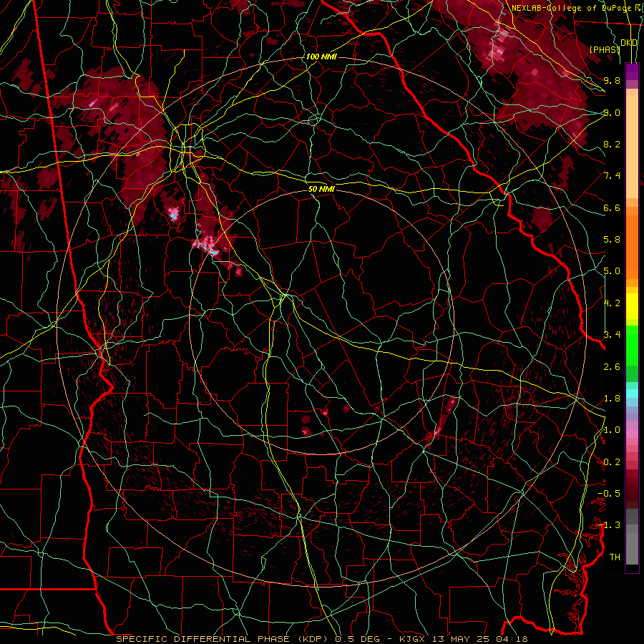Pick the pink segment of the color bar

point(632,433)
